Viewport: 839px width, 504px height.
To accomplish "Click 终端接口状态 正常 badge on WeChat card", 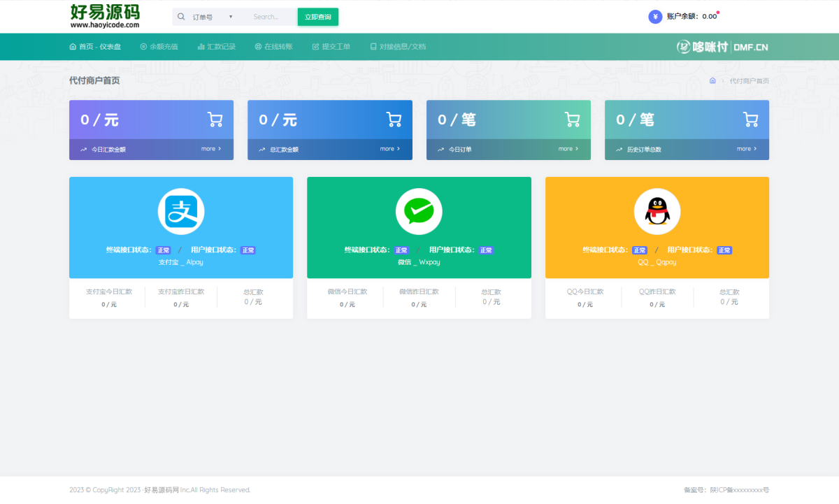I will 401,250.
